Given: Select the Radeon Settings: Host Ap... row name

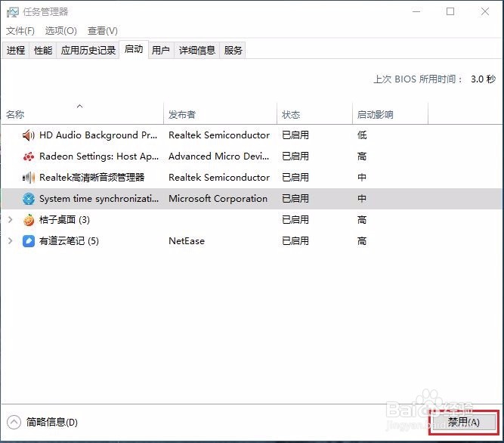Looking at the screenshot, I should [99, 156].
